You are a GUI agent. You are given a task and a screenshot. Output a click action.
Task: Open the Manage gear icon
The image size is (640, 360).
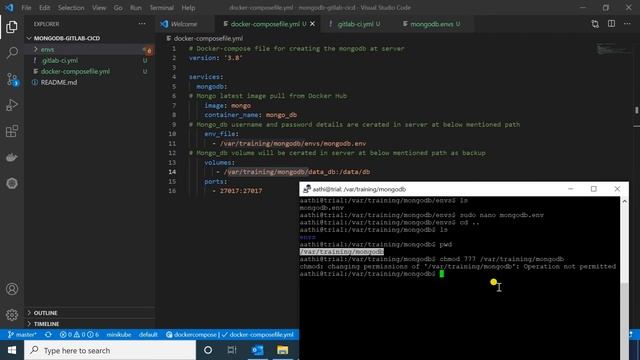(x=12, y=315)
